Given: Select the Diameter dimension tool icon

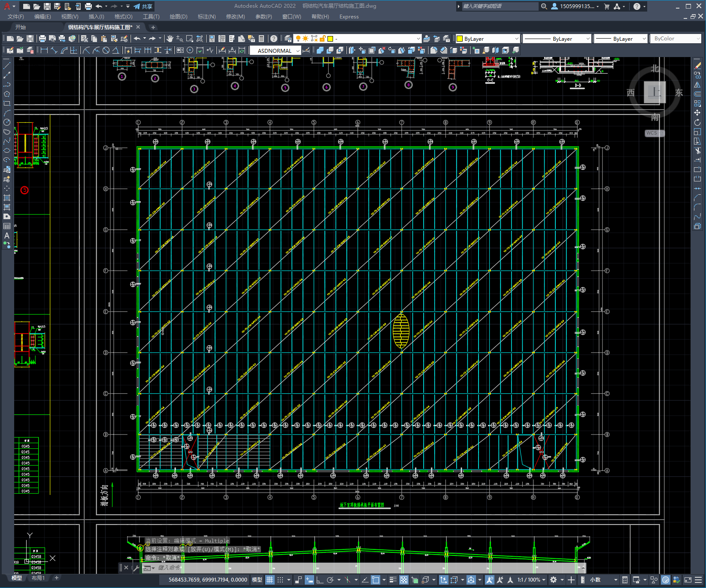Looking at the screenshot, I should click(x=106, y=50).
